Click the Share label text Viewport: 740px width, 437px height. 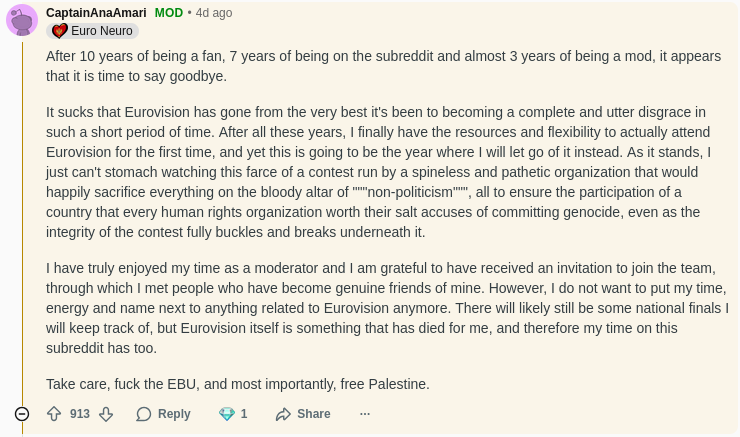(313, 414)
